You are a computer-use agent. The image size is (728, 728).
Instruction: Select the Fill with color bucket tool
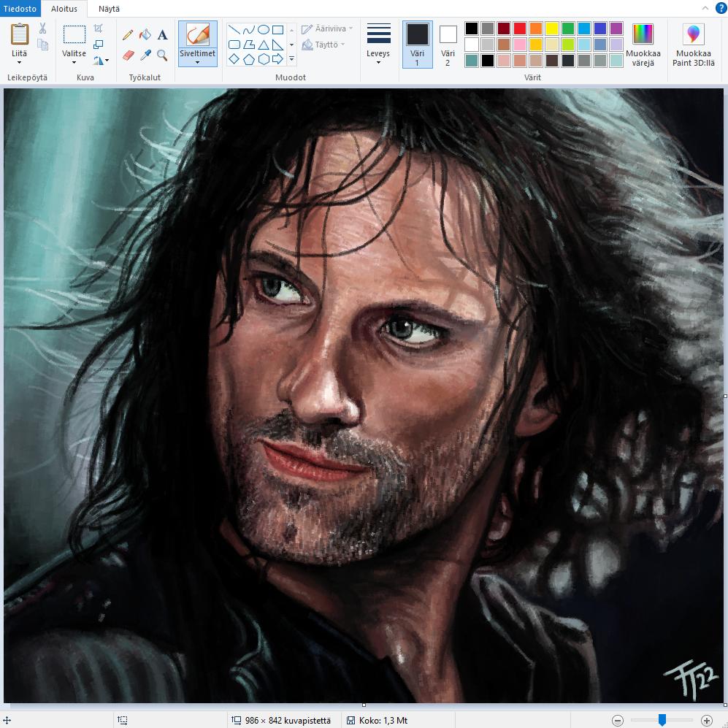point(145,35)
